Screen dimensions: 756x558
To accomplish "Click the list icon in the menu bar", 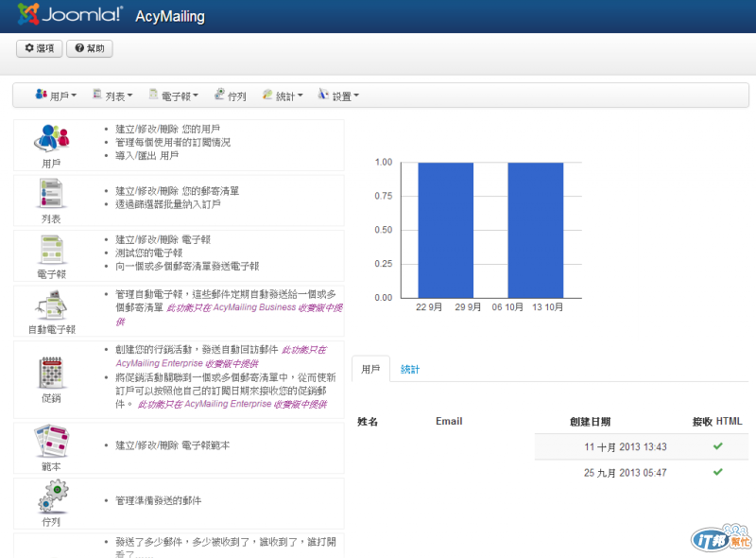I will [97, 94].
